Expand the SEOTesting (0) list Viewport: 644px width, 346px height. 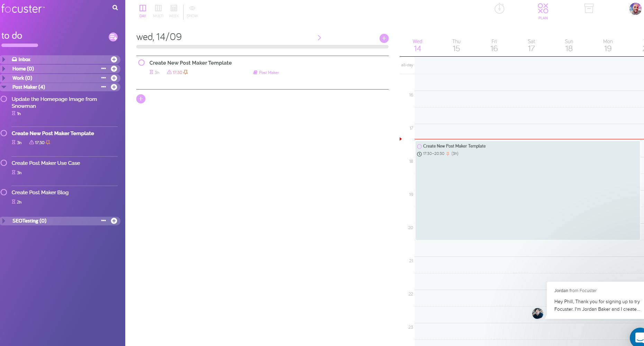coord(4,221)
